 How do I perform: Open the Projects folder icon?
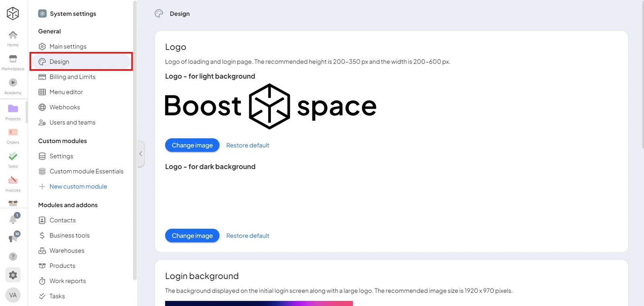(13, 109)
